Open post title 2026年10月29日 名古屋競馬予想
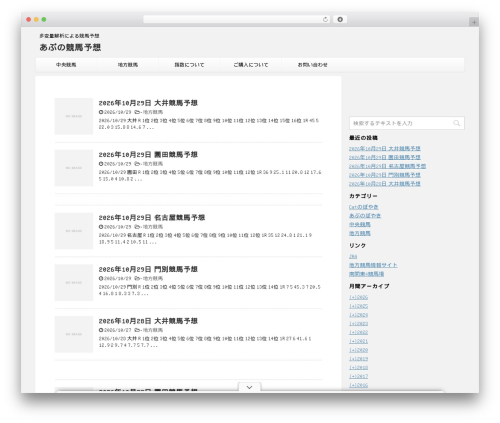Viewport: 500px width, 423px height. pyautogui.click(x=152, y=218)
